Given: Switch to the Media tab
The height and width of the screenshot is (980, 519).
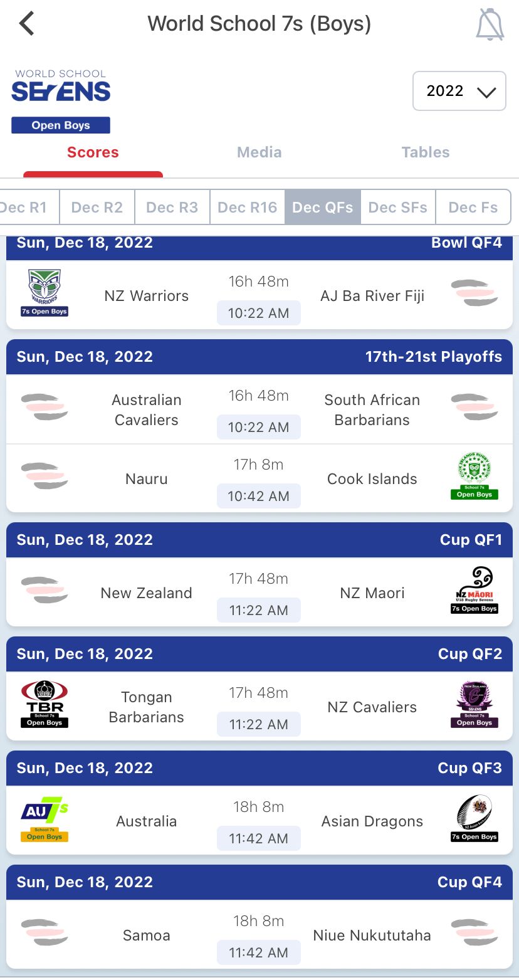Looking at the screenshot, I should pos(259,152).
